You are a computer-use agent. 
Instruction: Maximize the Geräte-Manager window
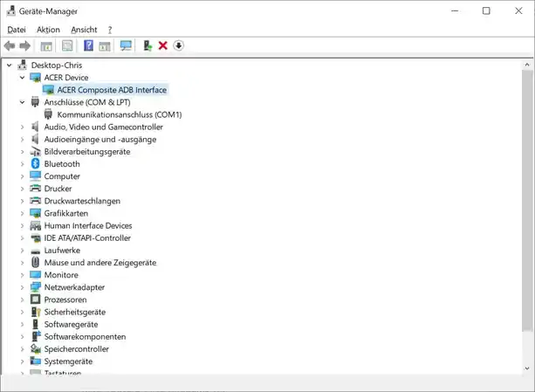[x=486, y=11]
